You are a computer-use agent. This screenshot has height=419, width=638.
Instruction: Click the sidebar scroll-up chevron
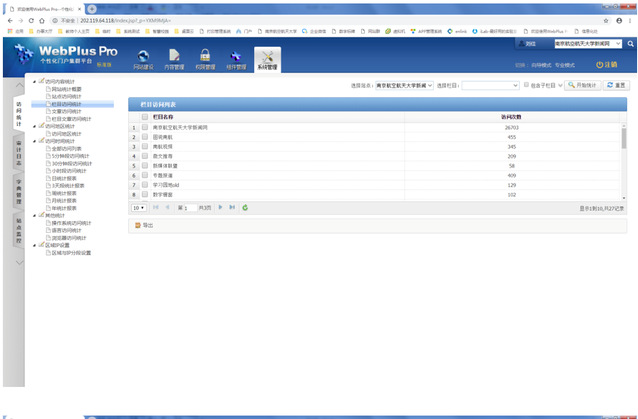pyautogui.click(x=20, y=85)
